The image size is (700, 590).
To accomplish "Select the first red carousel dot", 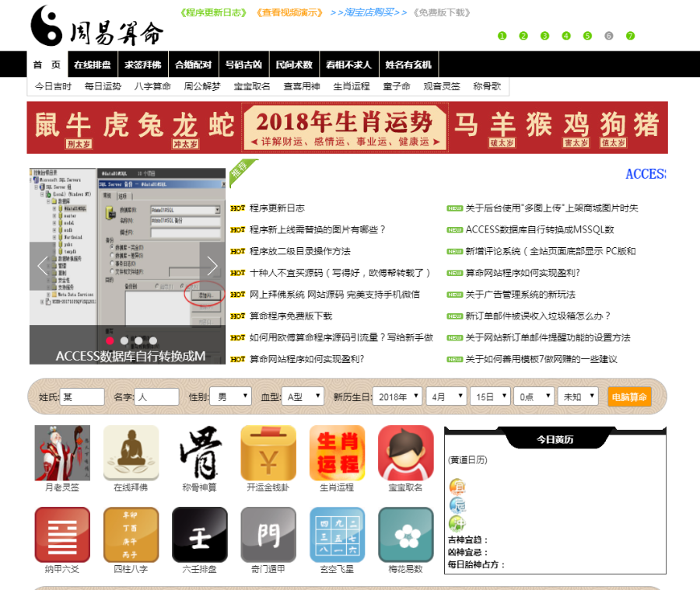I will click(110, 340).
